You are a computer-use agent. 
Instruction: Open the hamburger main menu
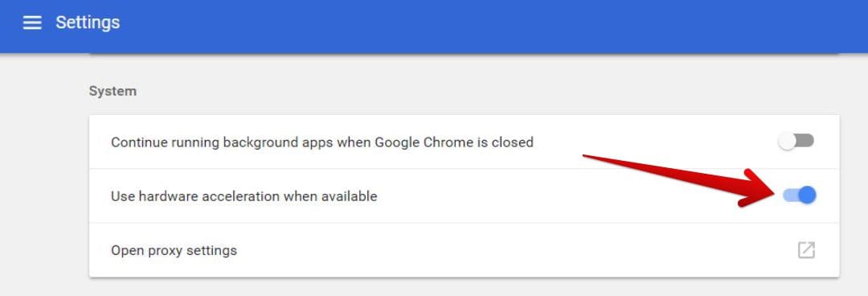[32, 23]
